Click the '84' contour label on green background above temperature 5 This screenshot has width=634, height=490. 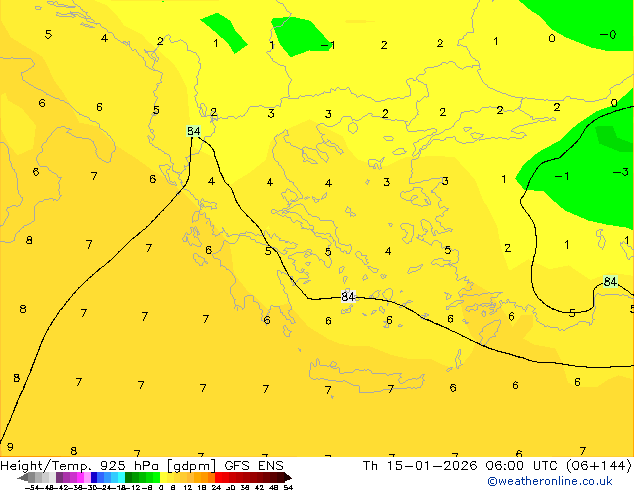pos(610,281)
